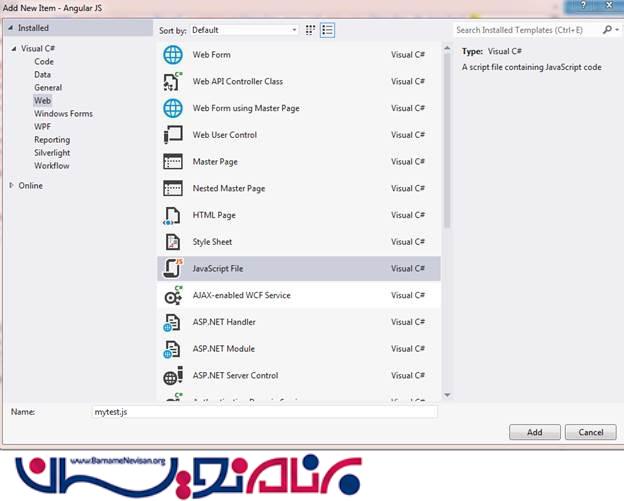The width and height of the screenshot is (624, 501).
Task: Expand the Online section
Action: [12, 185]
